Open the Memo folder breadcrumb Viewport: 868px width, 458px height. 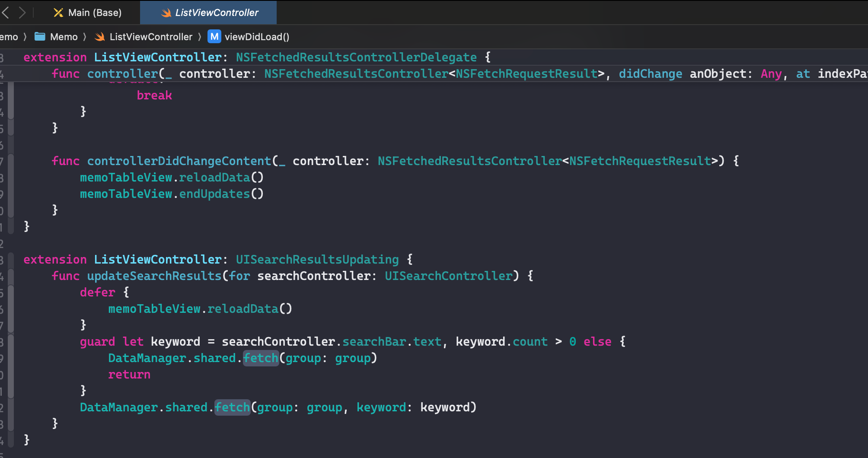pos(56,37)
